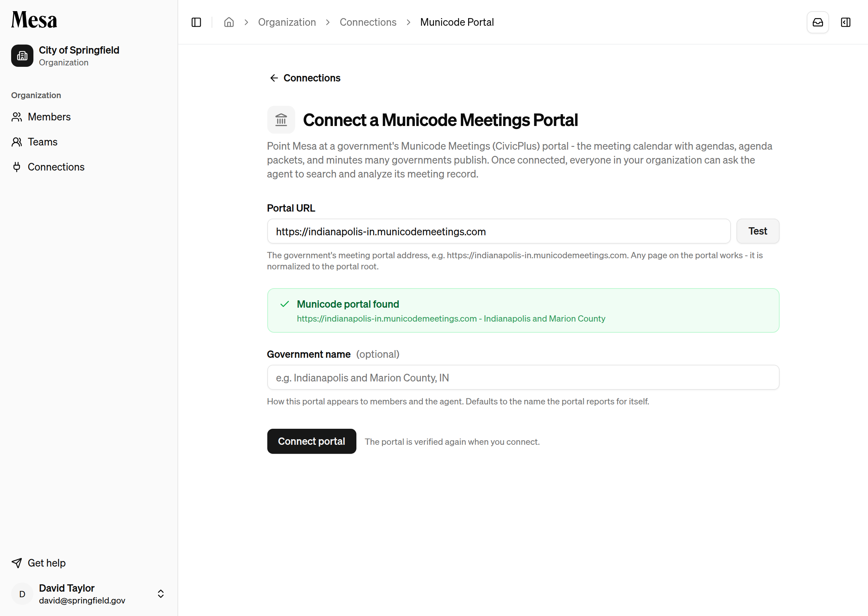Click the Connect portal button
868x616 pixels.
point(311,441)
